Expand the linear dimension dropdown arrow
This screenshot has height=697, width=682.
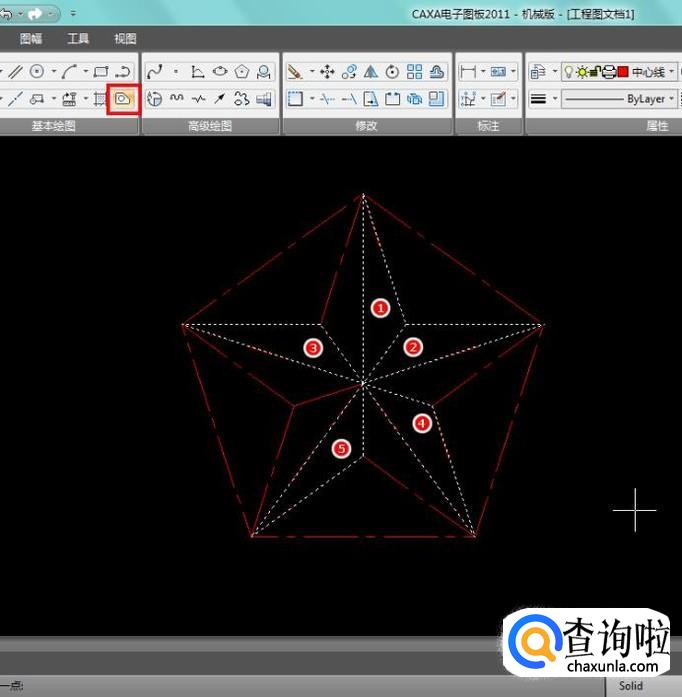[x=483, y=72]
